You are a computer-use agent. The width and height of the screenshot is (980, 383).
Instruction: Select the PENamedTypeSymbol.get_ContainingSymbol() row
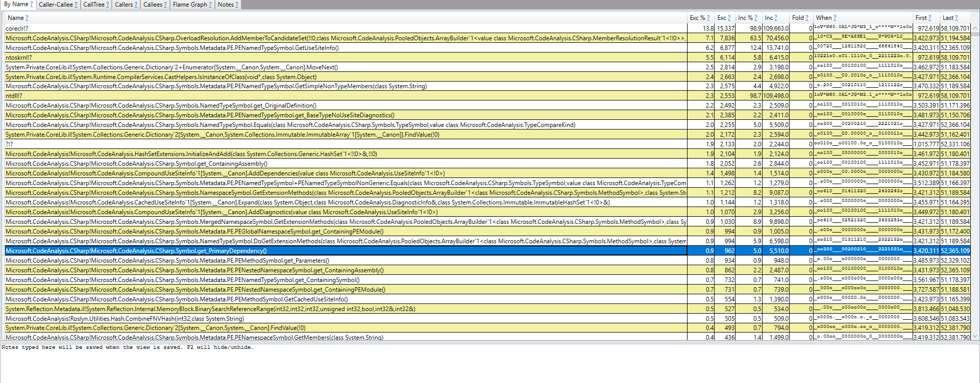coord(487,280)
